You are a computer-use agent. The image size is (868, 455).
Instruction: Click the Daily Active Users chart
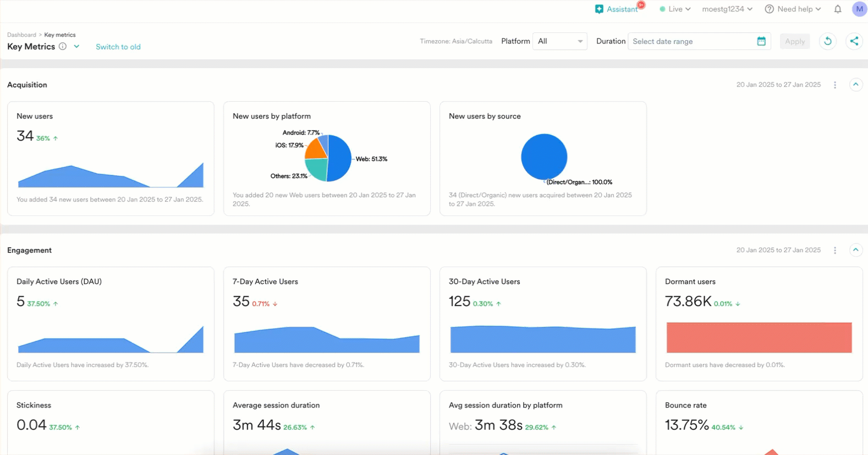click(111, 340)
